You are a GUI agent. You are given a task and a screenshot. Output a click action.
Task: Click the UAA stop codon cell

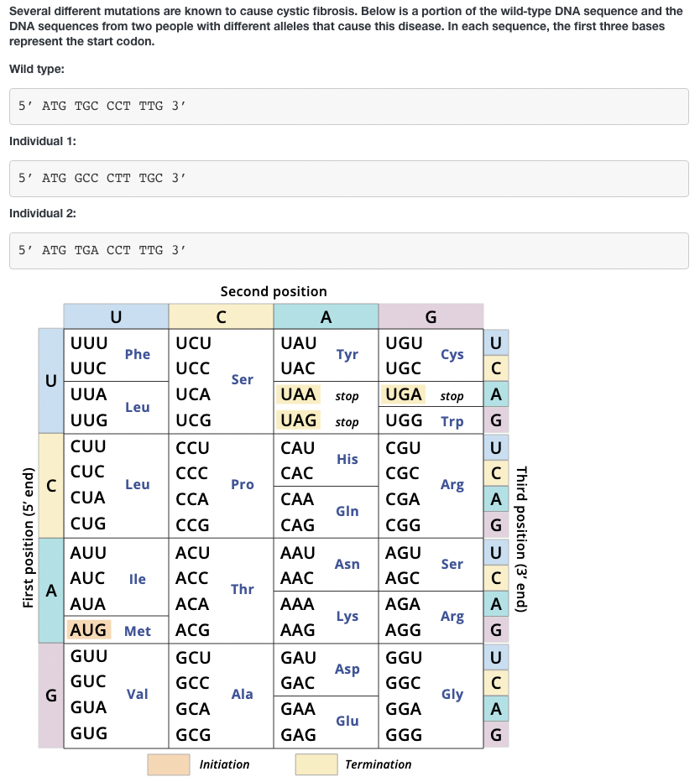coord(296,394)
